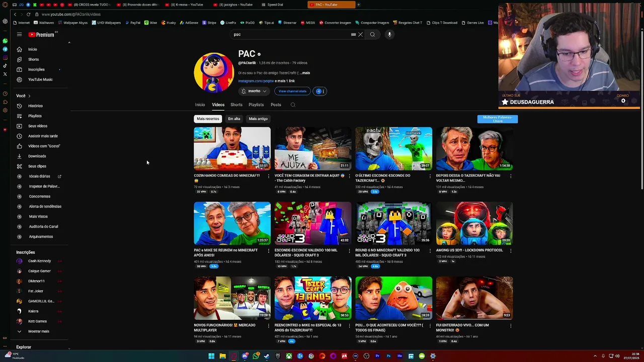644x362 pixels.
Task: Switch to channel Playlists tab
Action: pos(256,105)
